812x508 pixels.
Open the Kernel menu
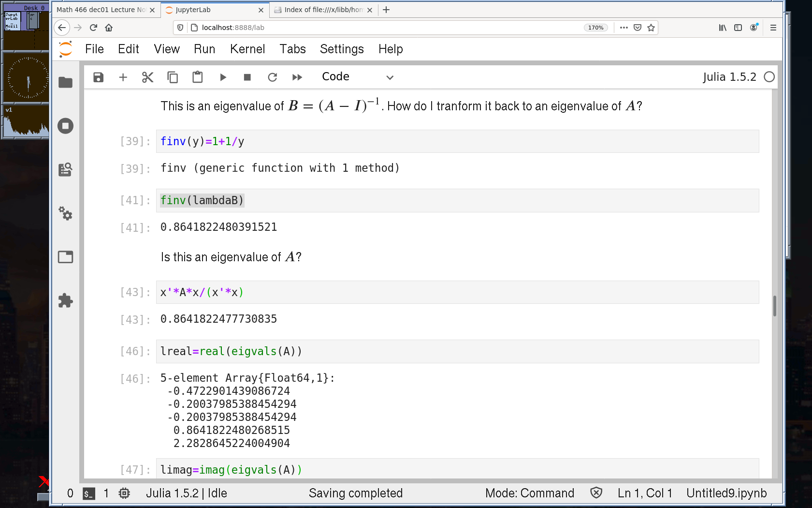247,49
